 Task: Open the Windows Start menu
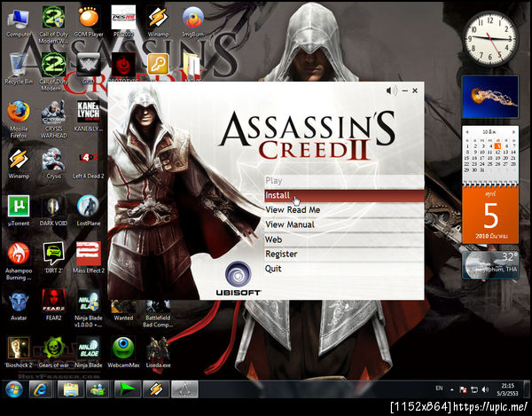tap(14, 389)
